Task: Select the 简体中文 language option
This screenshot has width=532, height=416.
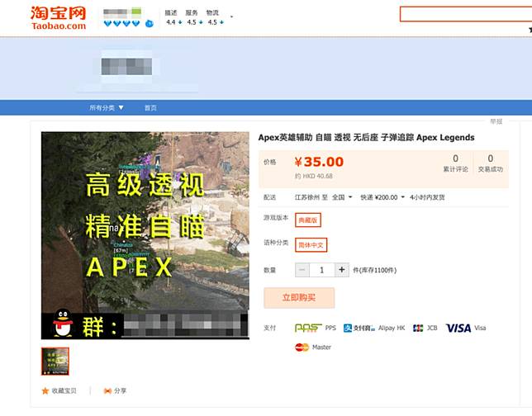Action: click(311, 245)
